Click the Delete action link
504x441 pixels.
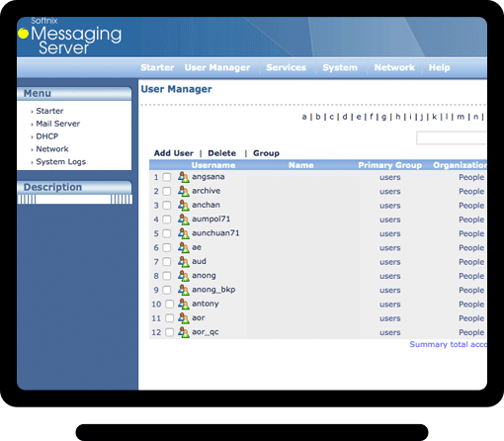tap(221, 153)
